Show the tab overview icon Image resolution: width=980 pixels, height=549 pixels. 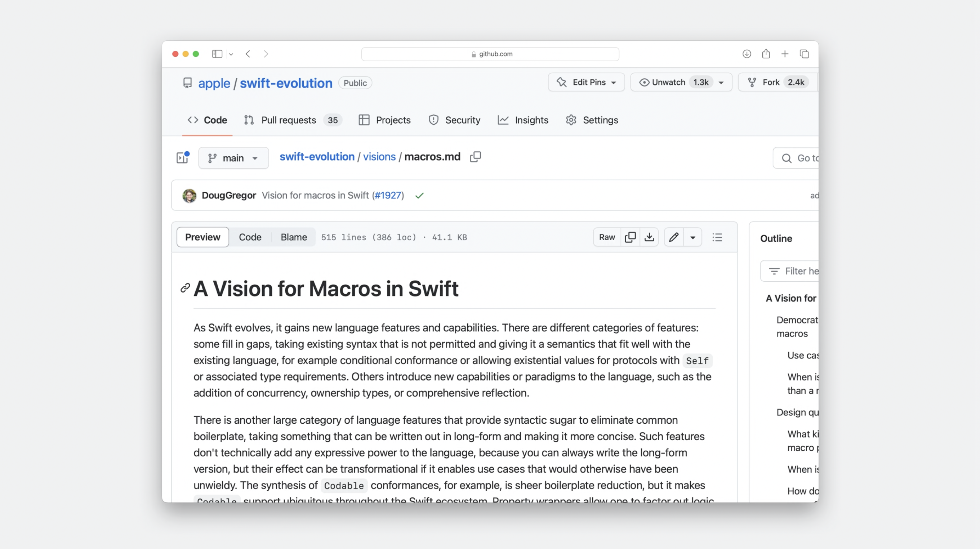(804, 54)
